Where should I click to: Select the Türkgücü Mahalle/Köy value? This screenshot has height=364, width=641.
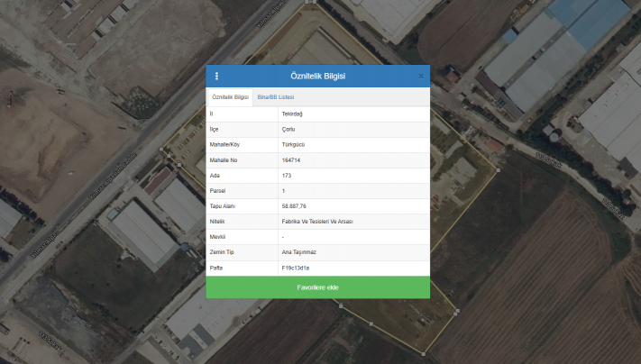point(293,144)
